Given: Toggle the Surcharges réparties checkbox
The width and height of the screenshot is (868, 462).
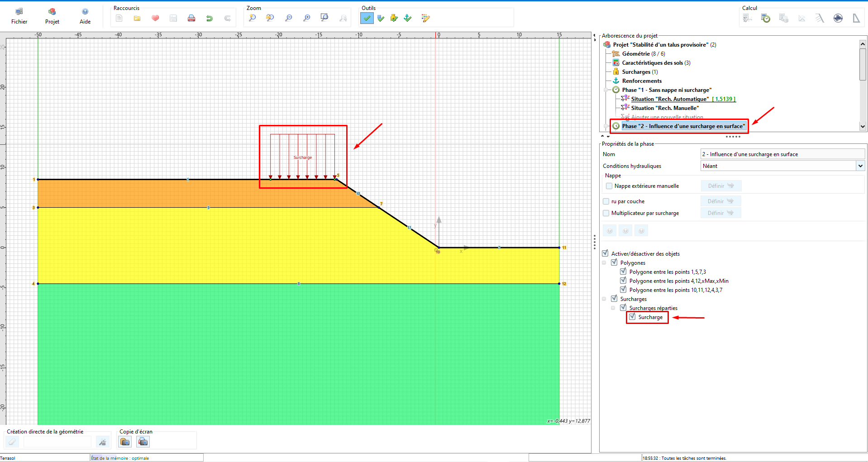Looking at the screenshot, I should [624, 308].
